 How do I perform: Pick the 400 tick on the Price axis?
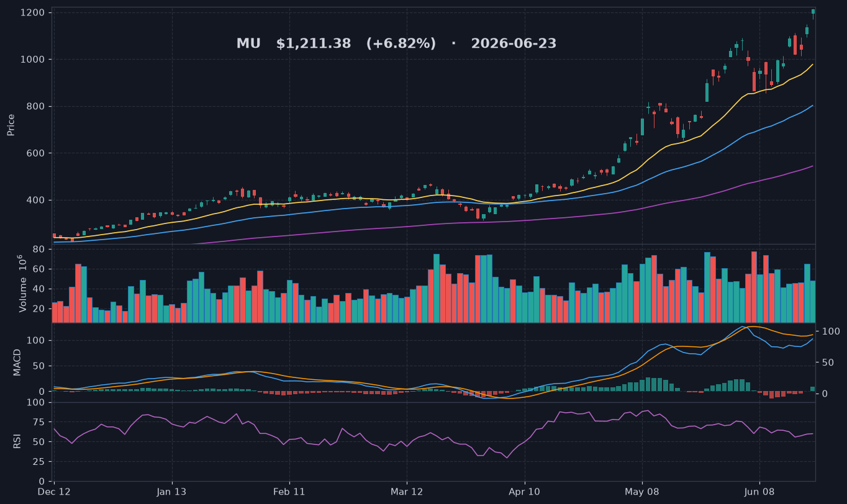[x=35, y=200]
